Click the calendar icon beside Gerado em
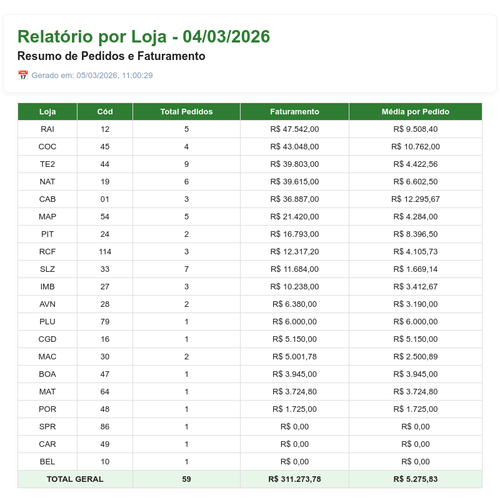 (x=23, y=75)
